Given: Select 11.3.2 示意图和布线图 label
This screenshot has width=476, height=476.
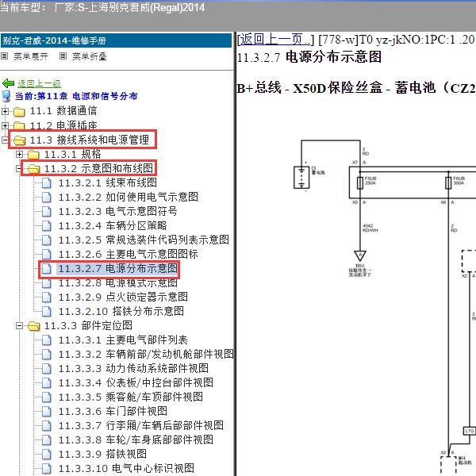Looking at the screenshot, I should (x=98, y=168).
